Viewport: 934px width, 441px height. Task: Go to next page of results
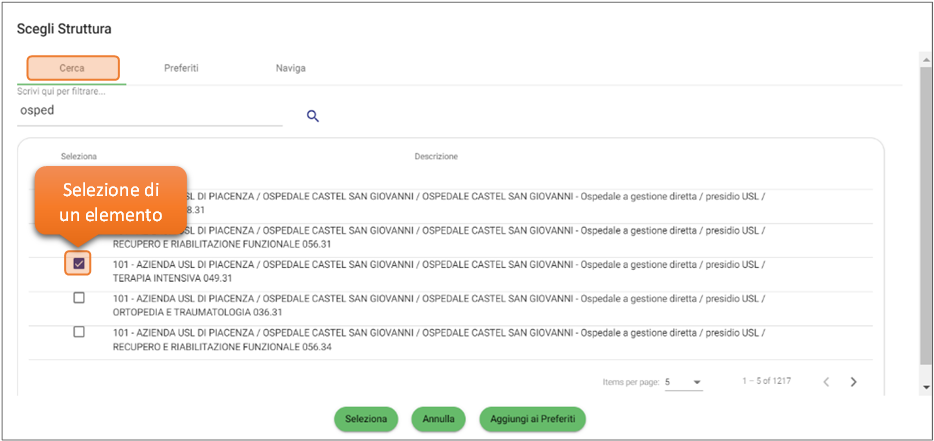pyautogui.click(x=853, y=382)
